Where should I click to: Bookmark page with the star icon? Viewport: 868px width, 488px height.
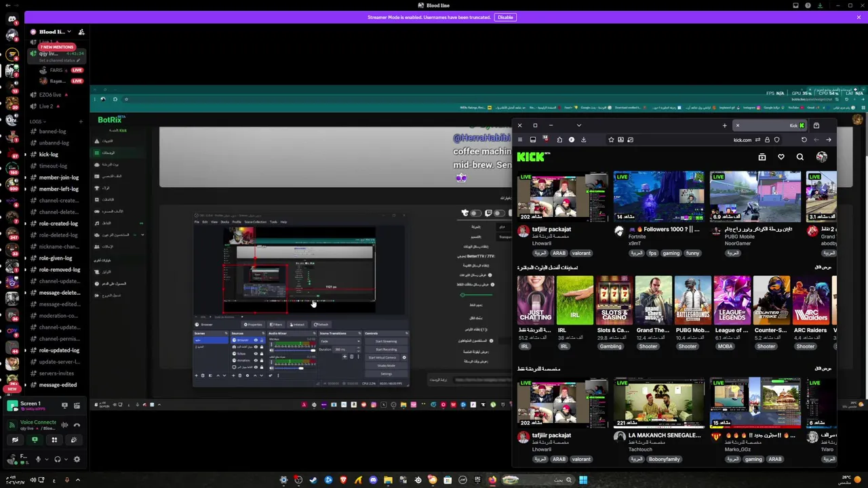click(x=611, y=140)
